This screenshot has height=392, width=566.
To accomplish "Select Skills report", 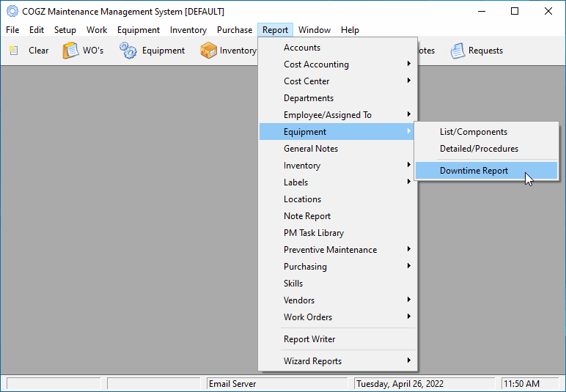I will (338, 284).
